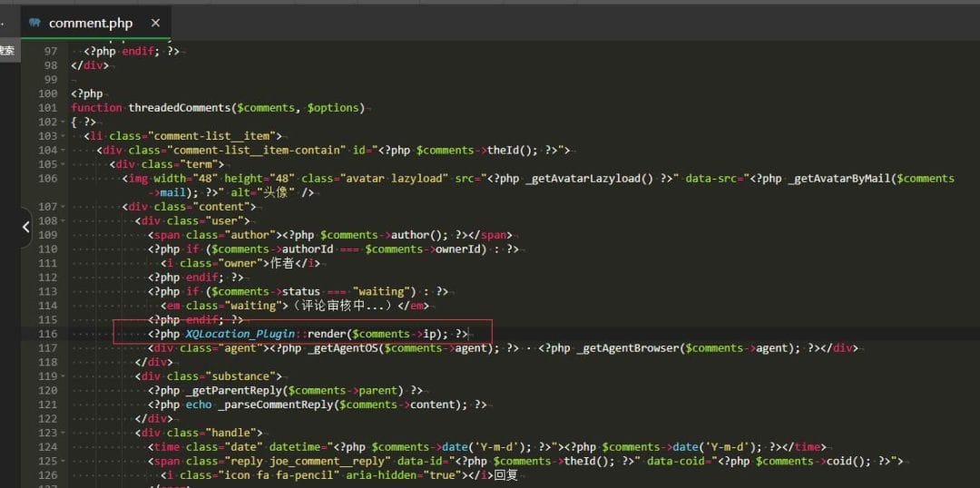Fold the comment-list__item-contain div at line 104
Image resolution: width=980 pixels, height=488 pixels.
(x=62, y=150)
